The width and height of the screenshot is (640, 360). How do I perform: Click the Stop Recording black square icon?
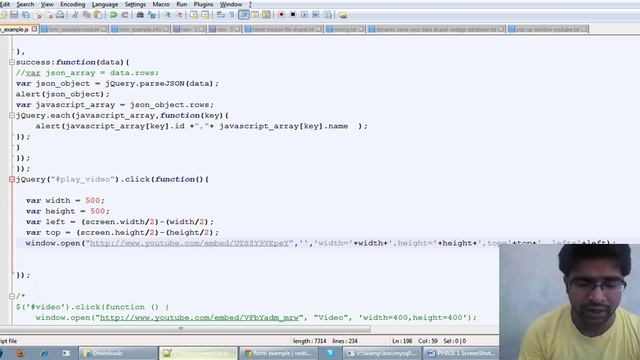(293, 15)
